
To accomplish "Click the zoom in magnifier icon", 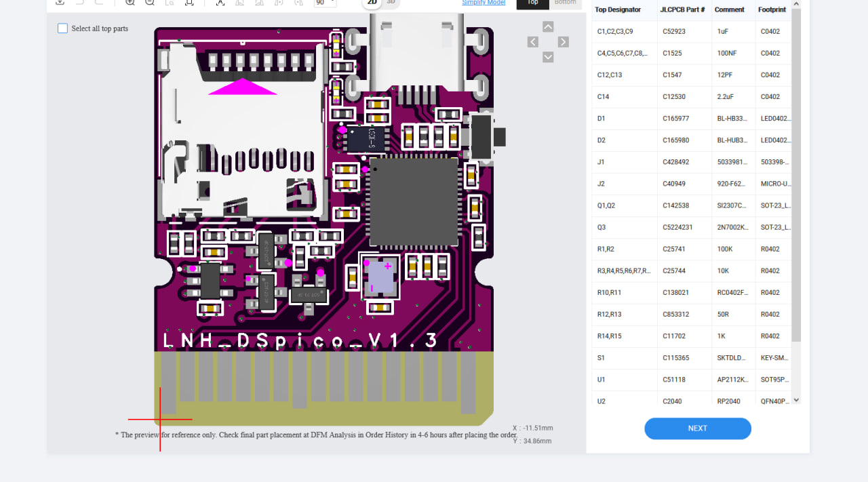I will pyautogui.click(x=130, y=3).
